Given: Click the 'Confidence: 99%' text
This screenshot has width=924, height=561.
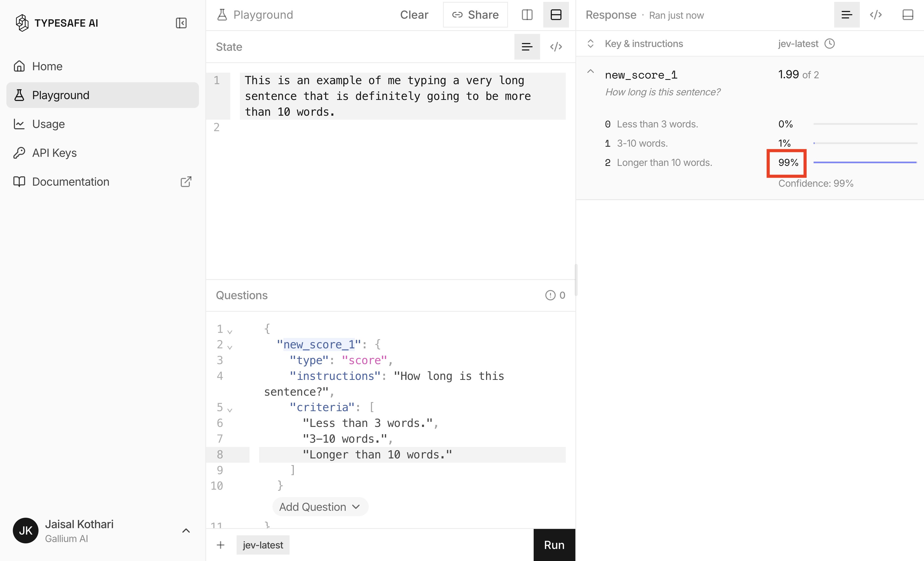Looking at the screenshot, I should [x=816, y=183].
